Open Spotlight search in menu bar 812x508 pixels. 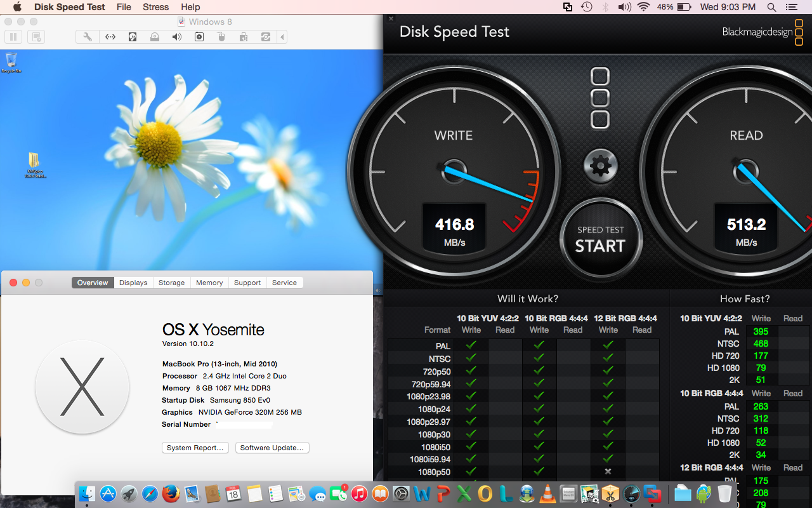point(771,7)
